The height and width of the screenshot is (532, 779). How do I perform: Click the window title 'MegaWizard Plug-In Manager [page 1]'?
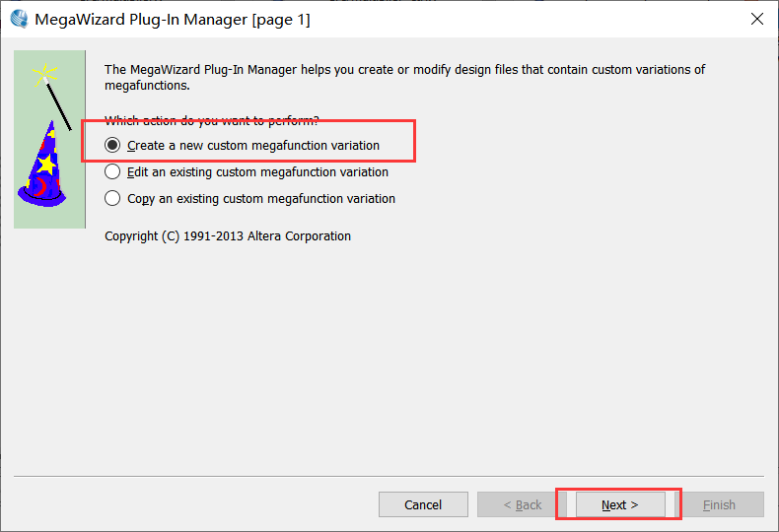[x=173, y=19]
